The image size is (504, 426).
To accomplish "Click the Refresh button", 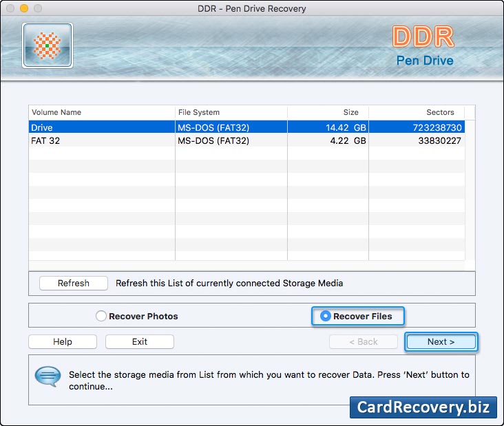I will click(74, 283).
